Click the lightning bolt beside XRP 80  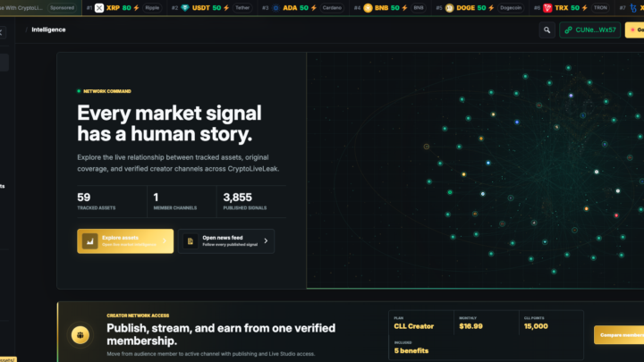[x=136, y=8]
